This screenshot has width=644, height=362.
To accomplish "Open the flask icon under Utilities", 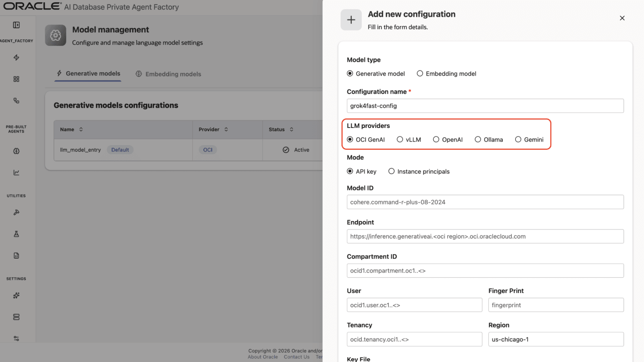I will (x=16, y=234).
